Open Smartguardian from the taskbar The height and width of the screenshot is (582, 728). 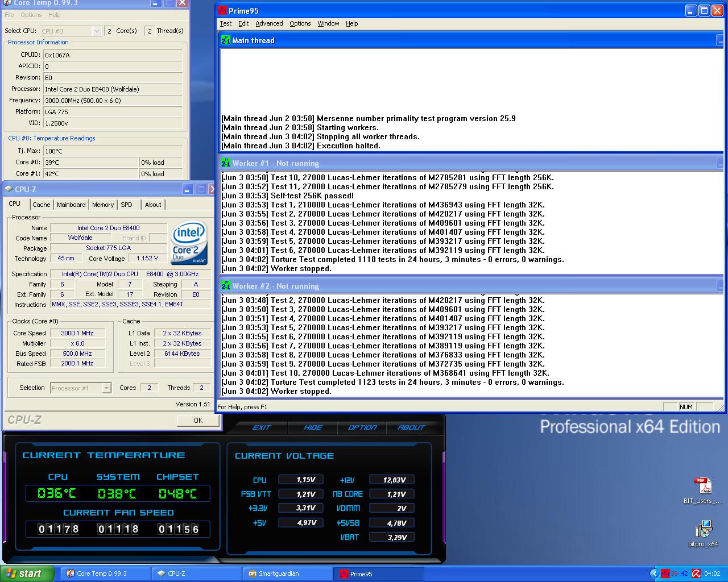coord(288,574)
